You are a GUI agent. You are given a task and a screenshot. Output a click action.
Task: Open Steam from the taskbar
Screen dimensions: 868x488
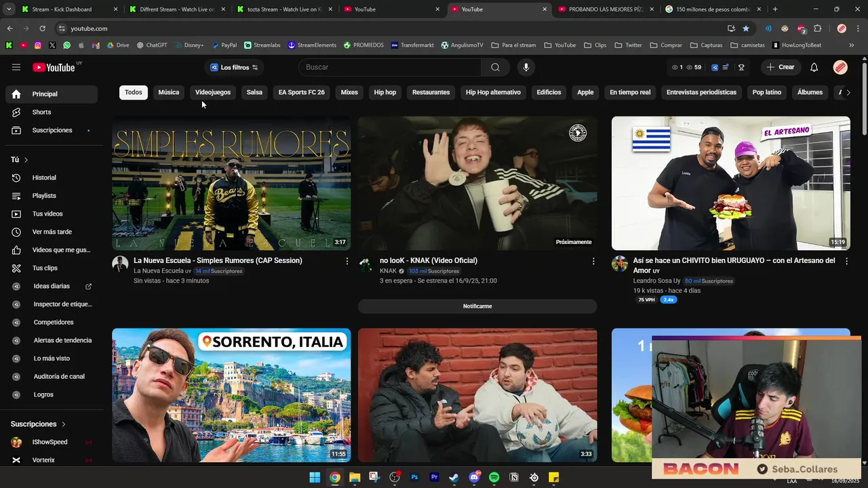click(454, 478)
